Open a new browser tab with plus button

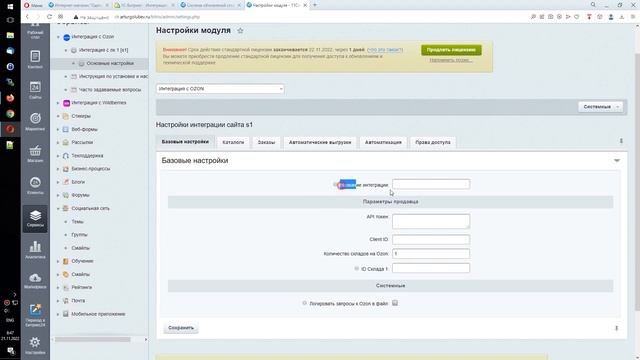point(315,5)
